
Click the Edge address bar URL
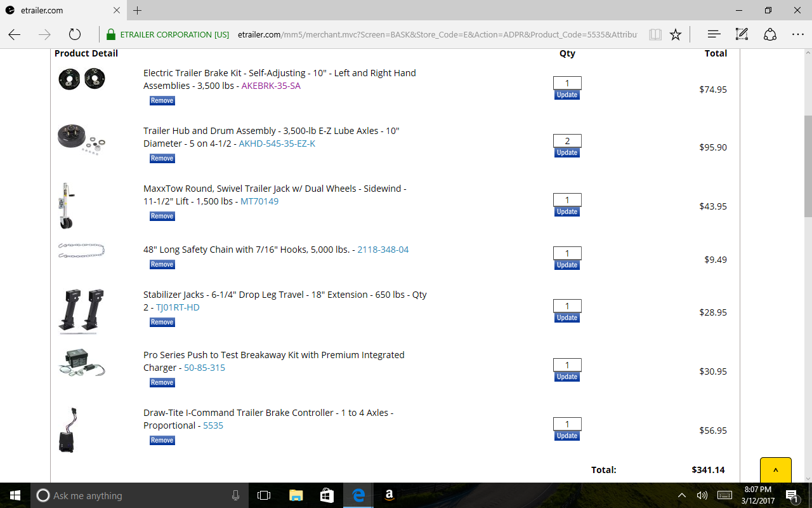437,34
